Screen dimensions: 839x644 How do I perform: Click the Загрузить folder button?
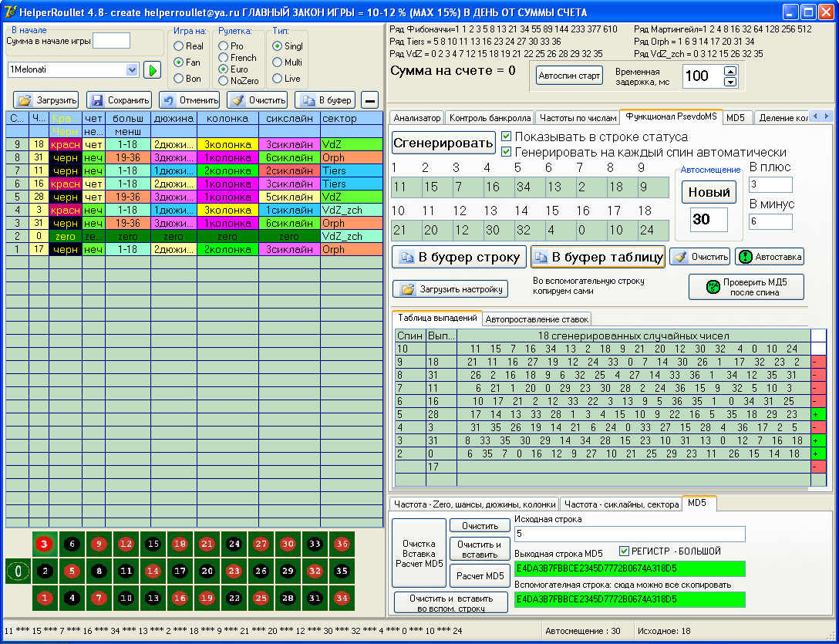coord(46,100)
